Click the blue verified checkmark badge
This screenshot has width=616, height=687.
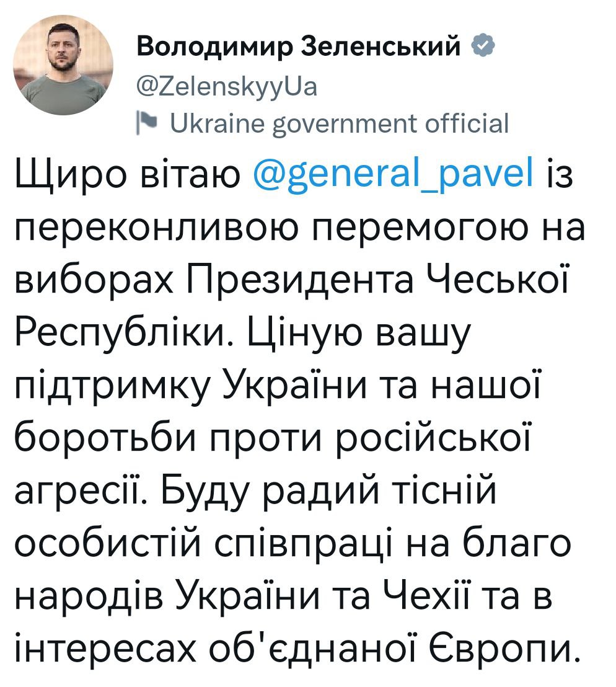click(x=483, y=47)
